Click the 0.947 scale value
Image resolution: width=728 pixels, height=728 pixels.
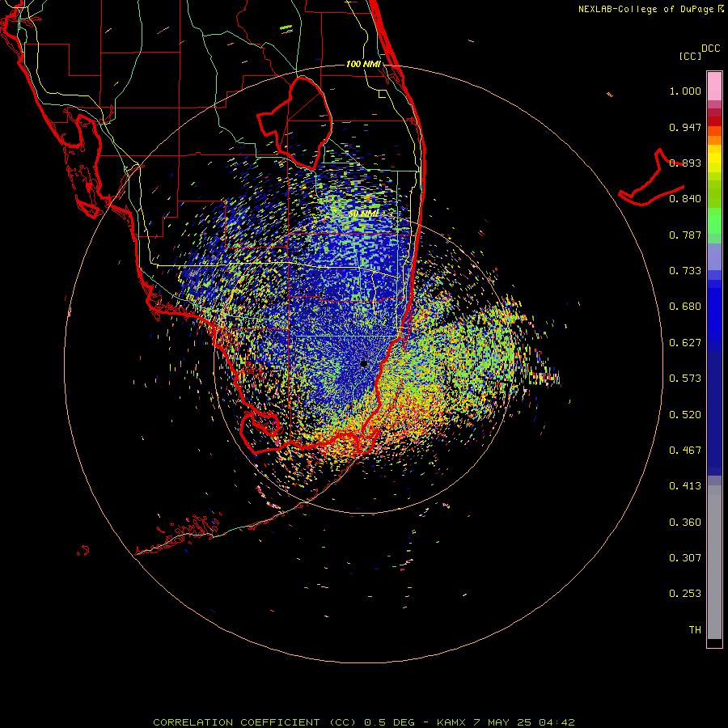(685, 127)
